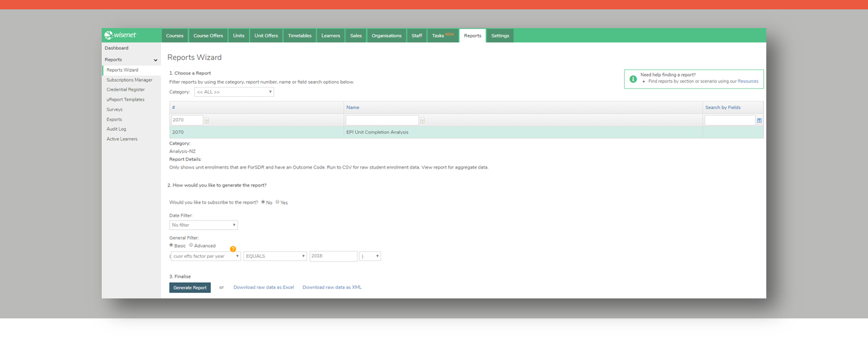Click the Generate Report button

click(x=190, y=287)
